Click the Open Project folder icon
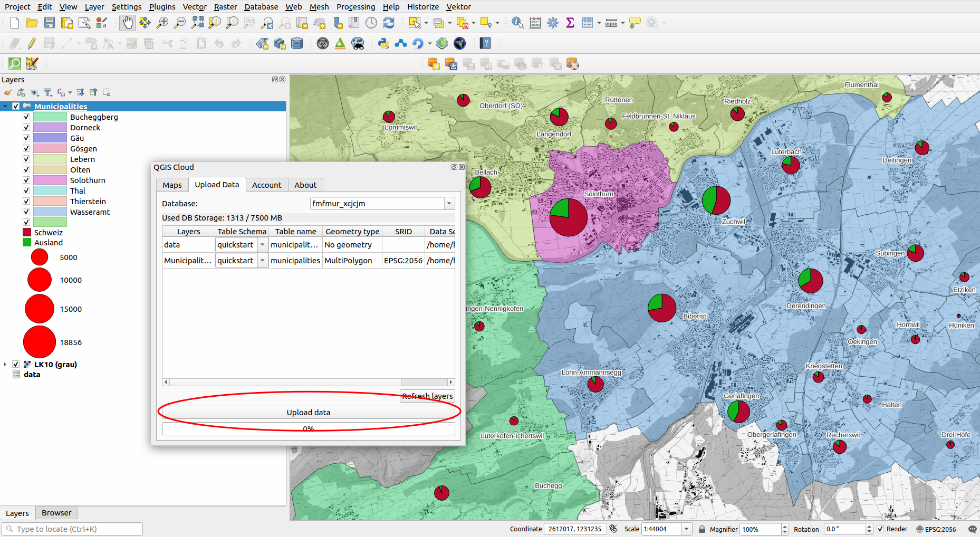 (32, 23)
